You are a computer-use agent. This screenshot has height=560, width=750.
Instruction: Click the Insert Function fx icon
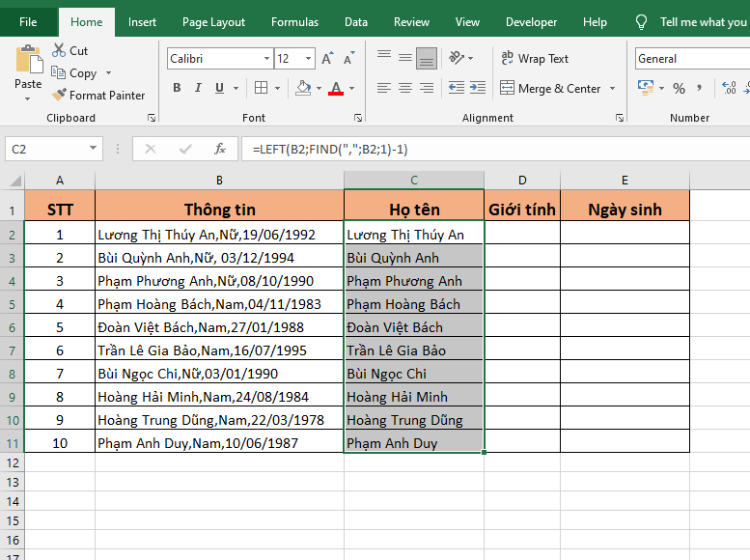[220, 150]
